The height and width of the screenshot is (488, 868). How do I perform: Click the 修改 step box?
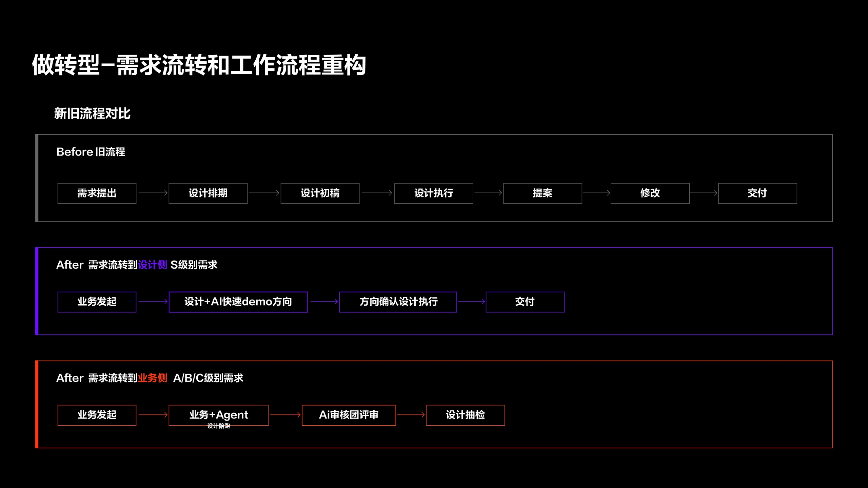(x=650, y=193)
